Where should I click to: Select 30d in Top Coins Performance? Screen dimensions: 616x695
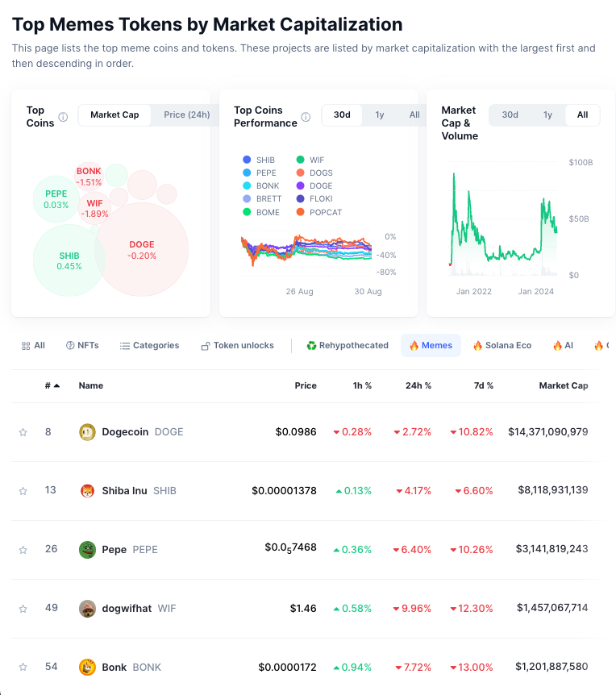point(342,115)
